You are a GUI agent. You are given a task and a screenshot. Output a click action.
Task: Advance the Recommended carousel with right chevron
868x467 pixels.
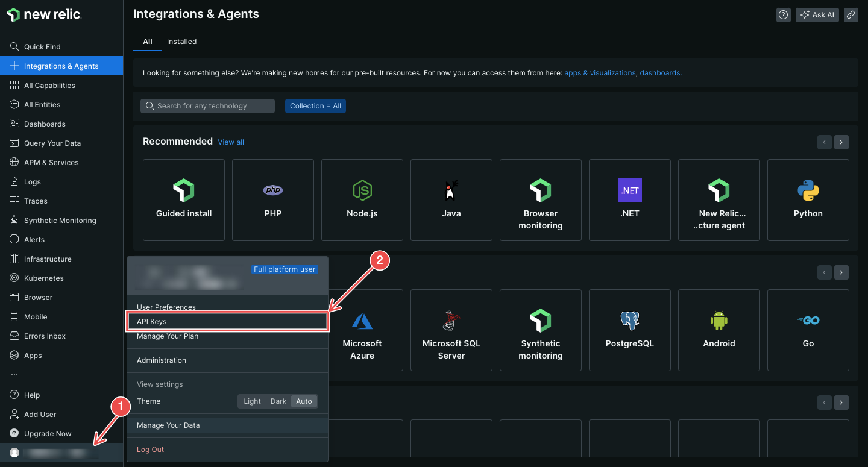pos(841,142)
